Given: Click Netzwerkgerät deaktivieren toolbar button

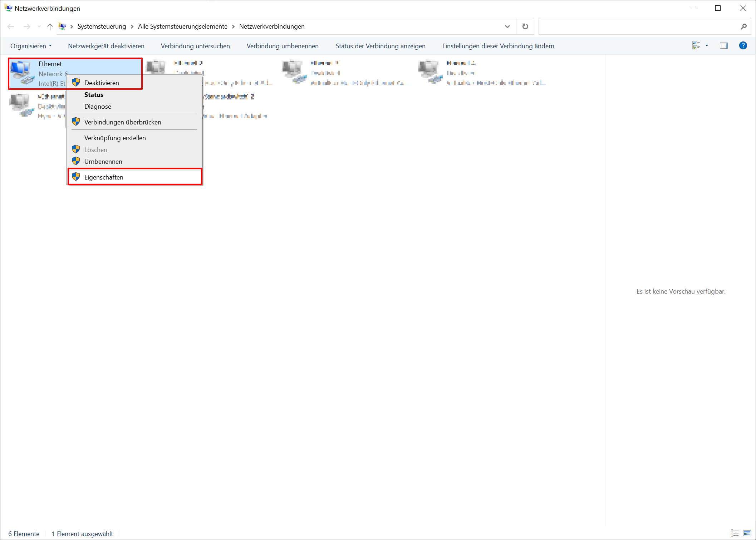Looking at the screenshot, I should (106, 46).
